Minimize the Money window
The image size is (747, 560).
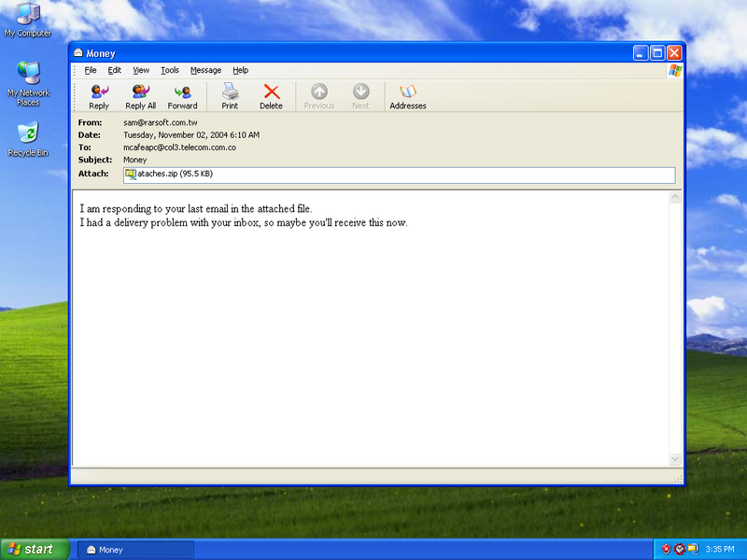pos(641,53)
